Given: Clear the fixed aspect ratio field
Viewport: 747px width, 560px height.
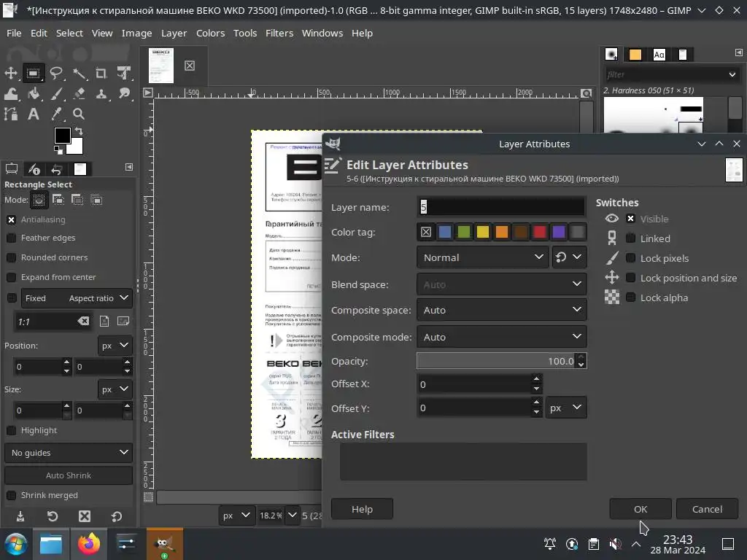Looking at the screenshot, I should pyautogui.click(x=83, y=322).
